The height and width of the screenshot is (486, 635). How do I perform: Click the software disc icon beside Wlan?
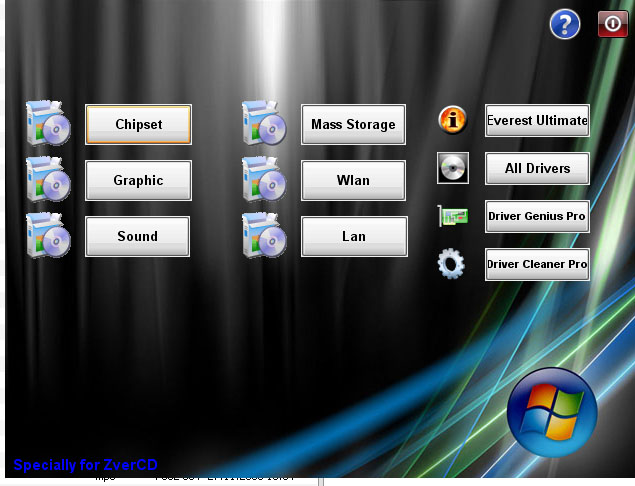pos(264,179)
